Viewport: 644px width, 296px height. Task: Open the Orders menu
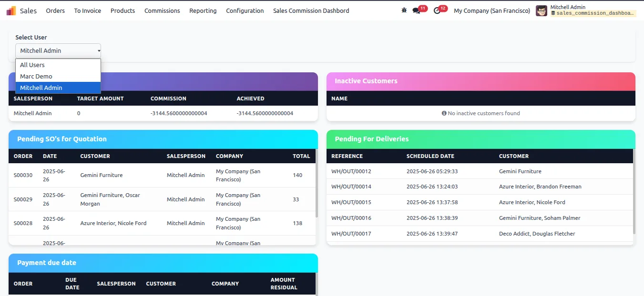pyautogui.click(x=55, y=10)
